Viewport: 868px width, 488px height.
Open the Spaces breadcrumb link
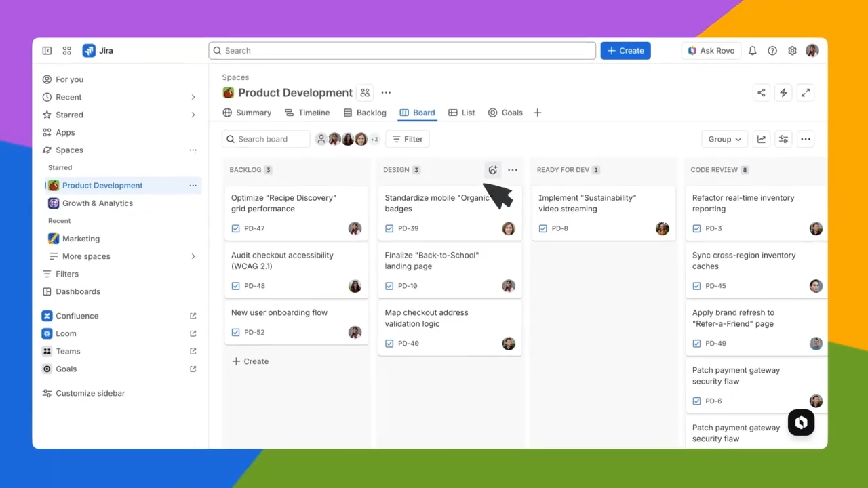pos(235,77)
